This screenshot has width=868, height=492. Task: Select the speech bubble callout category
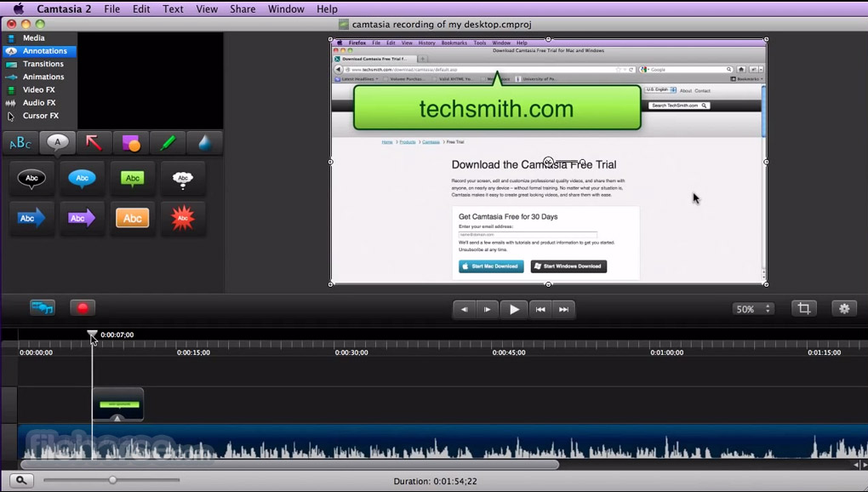[x=58, y=143]
